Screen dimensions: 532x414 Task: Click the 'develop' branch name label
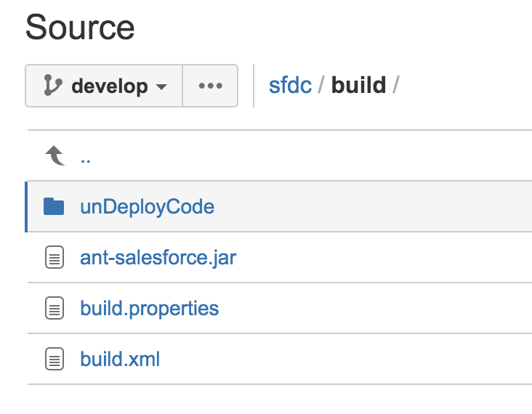click(109, 86)
